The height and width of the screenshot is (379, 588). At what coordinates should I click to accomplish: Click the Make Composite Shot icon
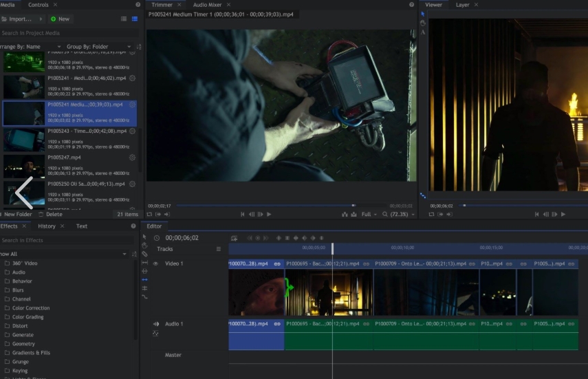coord(234,238)
